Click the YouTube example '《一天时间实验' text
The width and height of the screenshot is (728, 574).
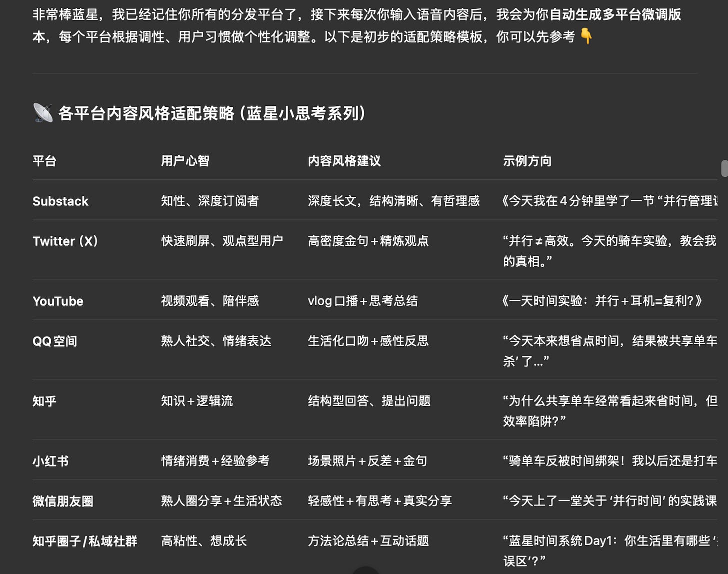coord(602,301)
